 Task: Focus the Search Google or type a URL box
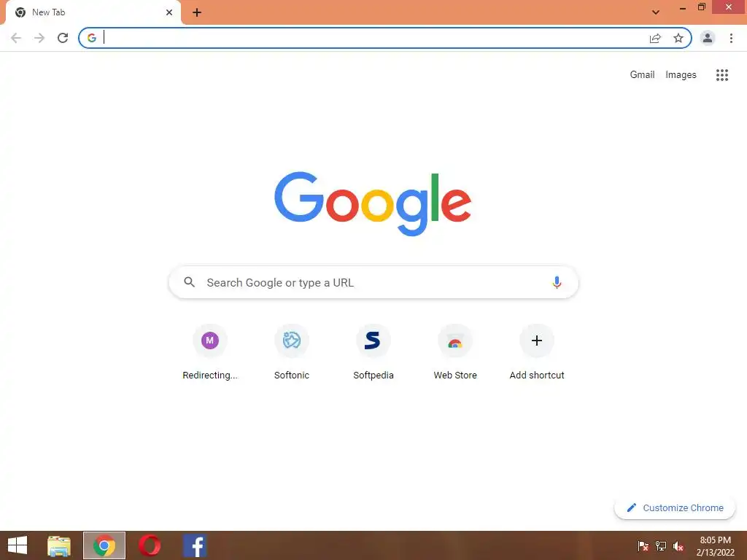(x=373, y=282)
